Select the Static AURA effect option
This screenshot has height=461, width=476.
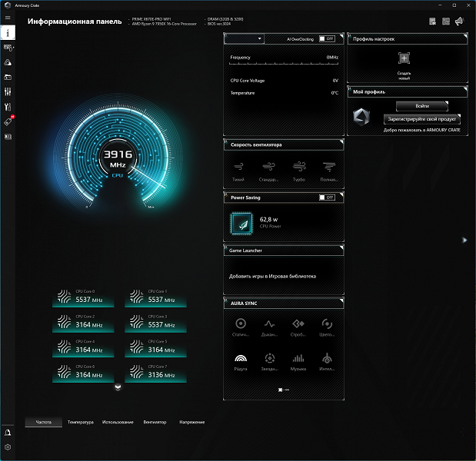click(x=241, y=323)
